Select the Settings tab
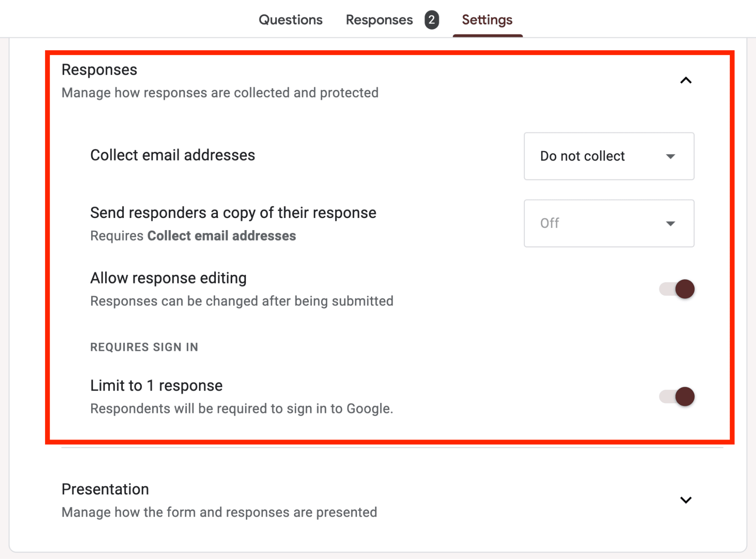 [x=487, y=19]
